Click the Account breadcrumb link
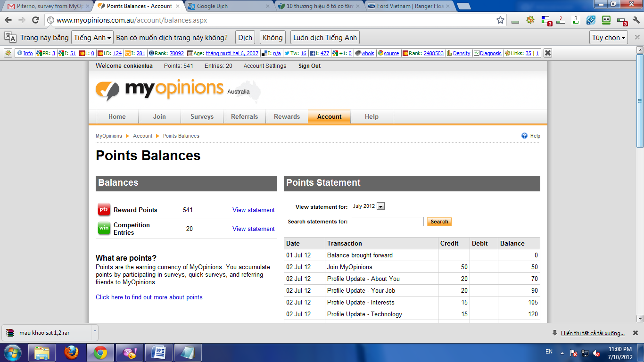The width and height of the screenshot is (644, 362). pos(142,136)
